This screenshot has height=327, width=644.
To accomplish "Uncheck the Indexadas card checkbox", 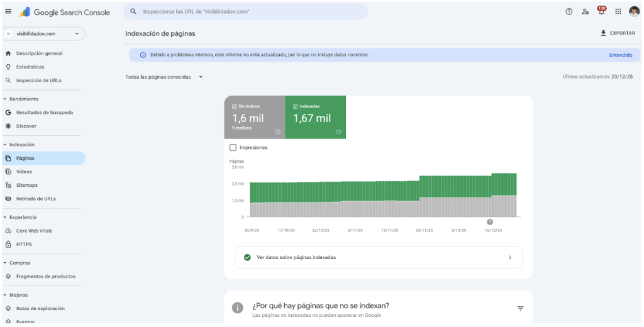I will (x=296, y=106).
